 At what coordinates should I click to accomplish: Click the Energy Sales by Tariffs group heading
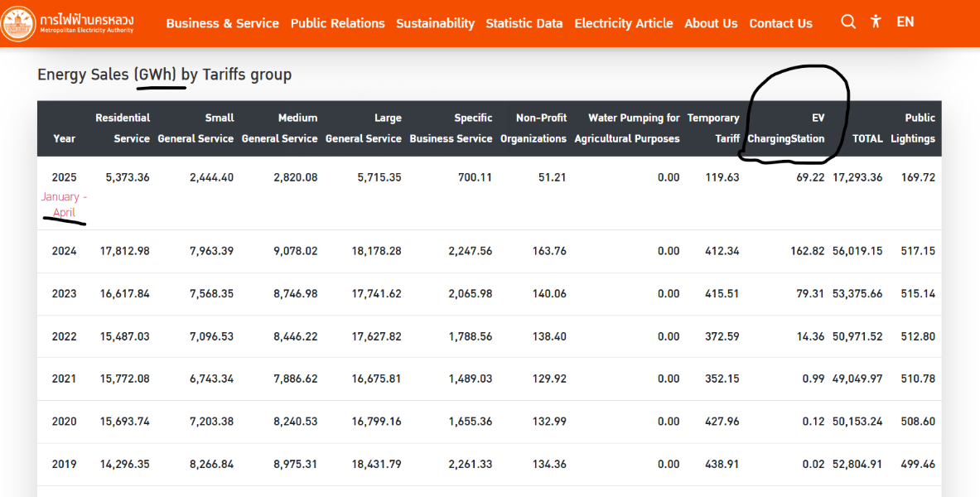(x=164, y=75)
